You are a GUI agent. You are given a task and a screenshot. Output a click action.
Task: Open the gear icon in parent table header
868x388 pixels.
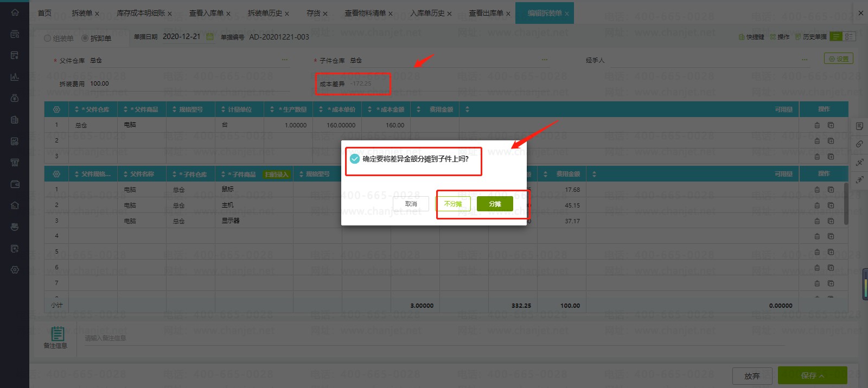tap(56, 109)
